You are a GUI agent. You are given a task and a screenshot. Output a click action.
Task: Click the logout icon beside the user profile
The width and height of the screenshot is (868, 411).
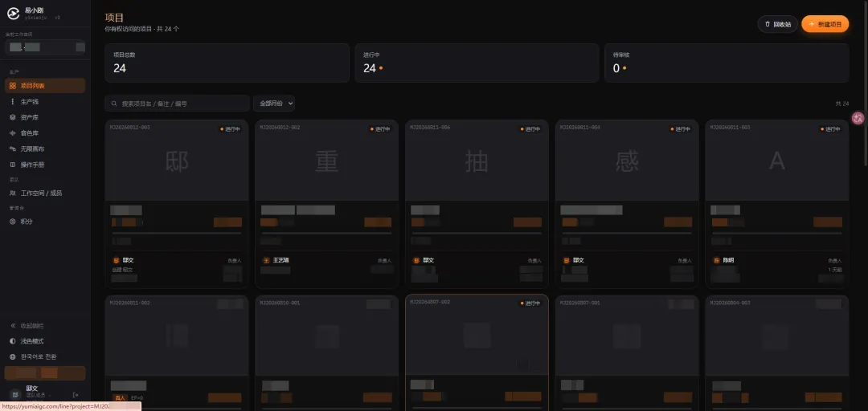pyautogui.click(x=76, y=394)
